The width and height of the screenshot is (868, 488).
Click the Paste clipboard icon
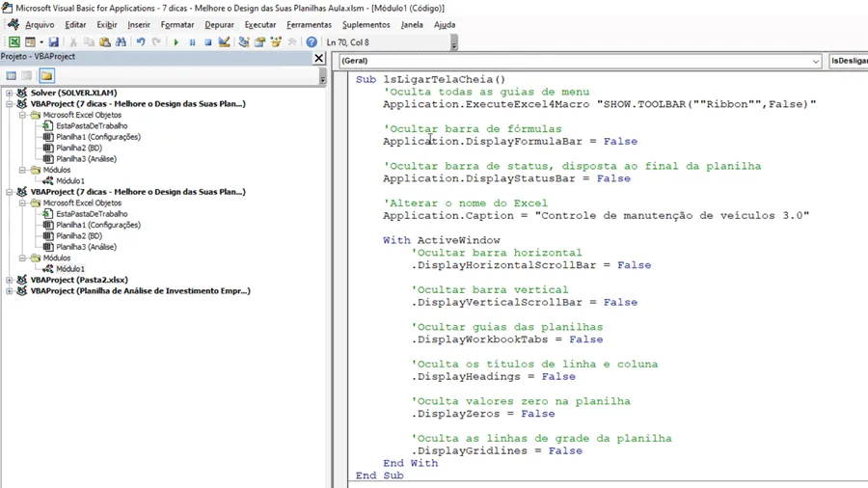pos(104,42)
